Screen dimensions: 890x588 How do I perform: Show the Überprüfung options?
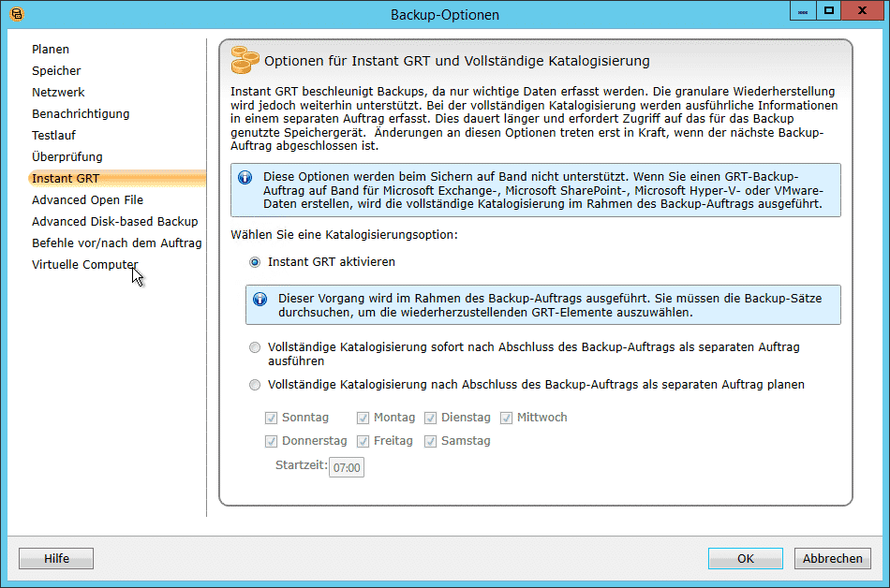click(x=67, y=157)
